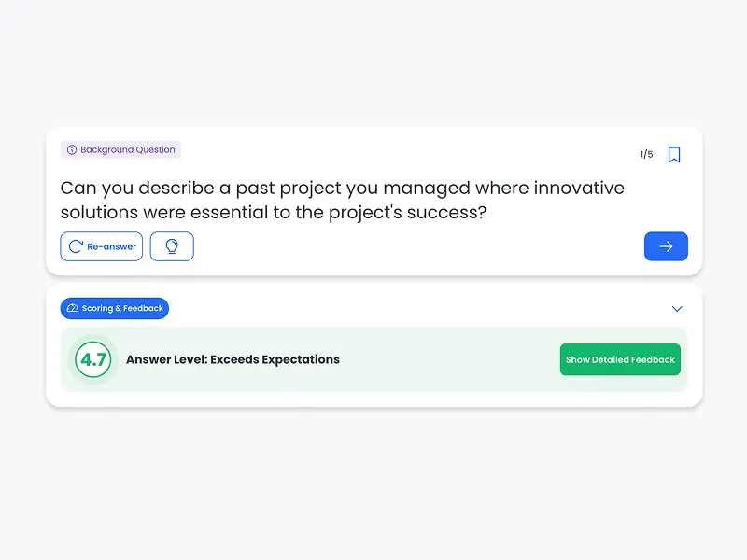Image resolution: width=747 pixels, height=560 pixels.
Task: Click the 1/5 question counter
Action: pos(646,155)
